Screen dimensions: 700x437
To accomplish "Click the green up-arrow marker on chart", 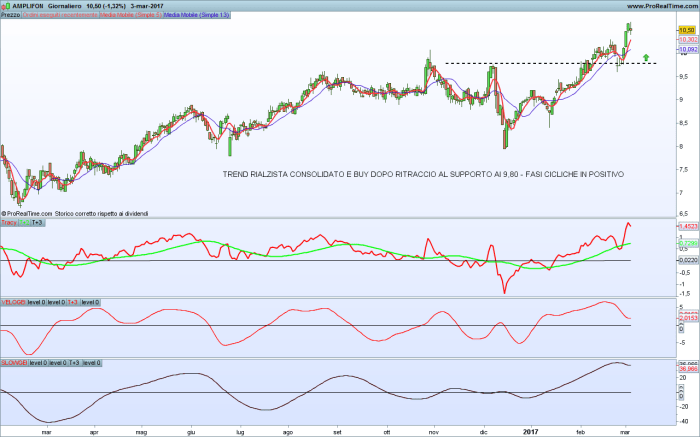I will [x=646, y=57].
